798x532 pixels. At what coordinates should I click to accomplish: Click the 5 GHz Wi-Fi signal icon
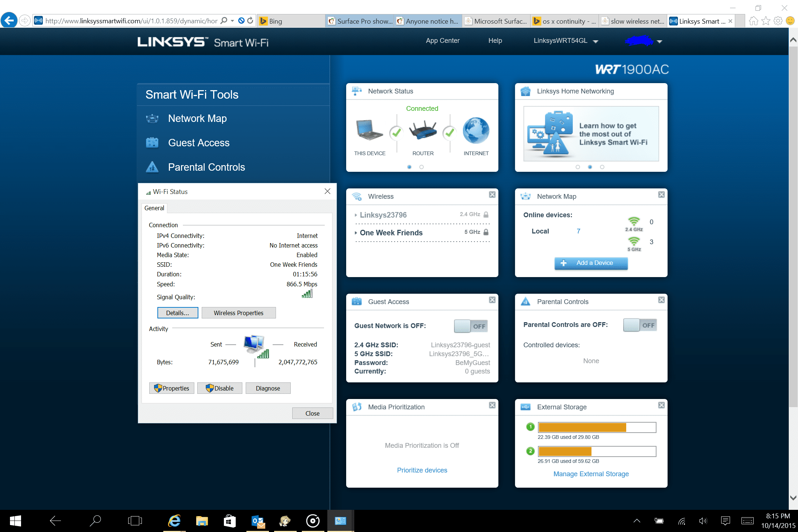(x=634, y=242)
